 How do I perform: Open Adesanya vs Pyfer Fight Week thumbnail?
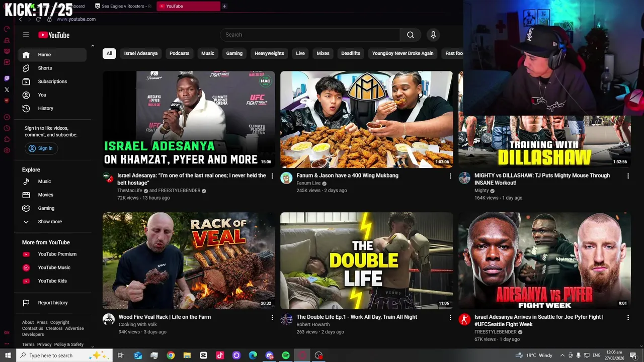[x=544, y=260]
